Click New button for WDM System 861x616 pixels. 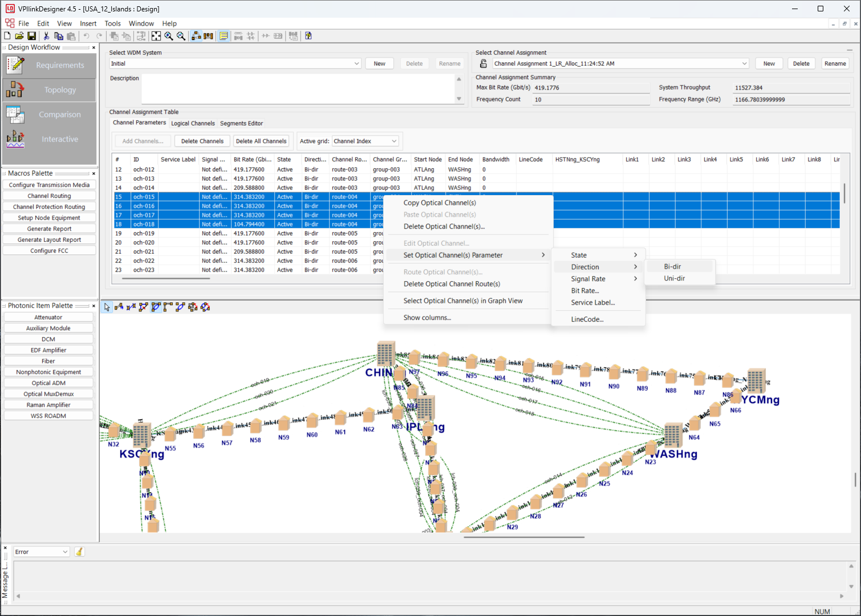click(x=380, y=64)
